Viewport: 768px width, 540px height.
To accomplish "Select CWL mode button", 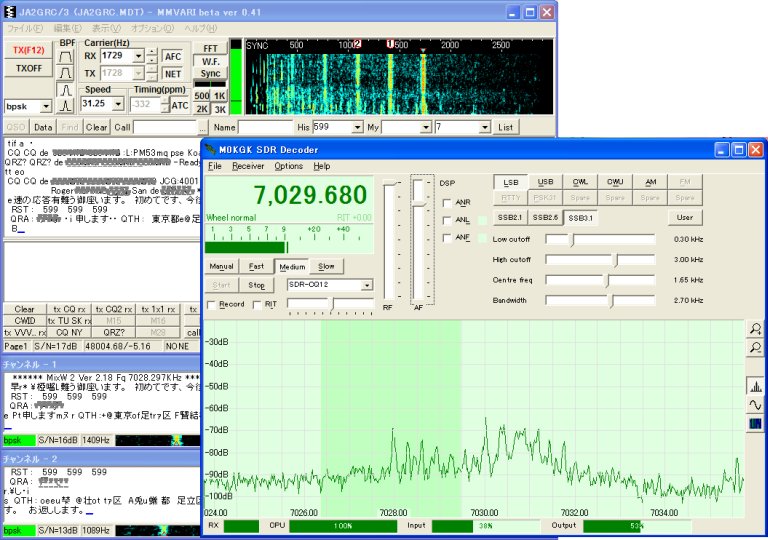I will click(x=580, y=182).
